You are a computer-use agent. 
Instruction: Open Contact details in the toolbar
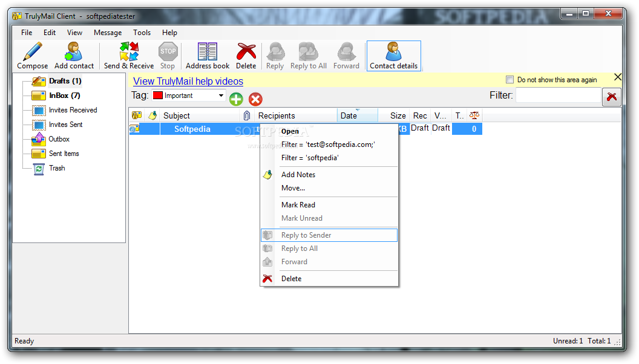pos(394,56)
